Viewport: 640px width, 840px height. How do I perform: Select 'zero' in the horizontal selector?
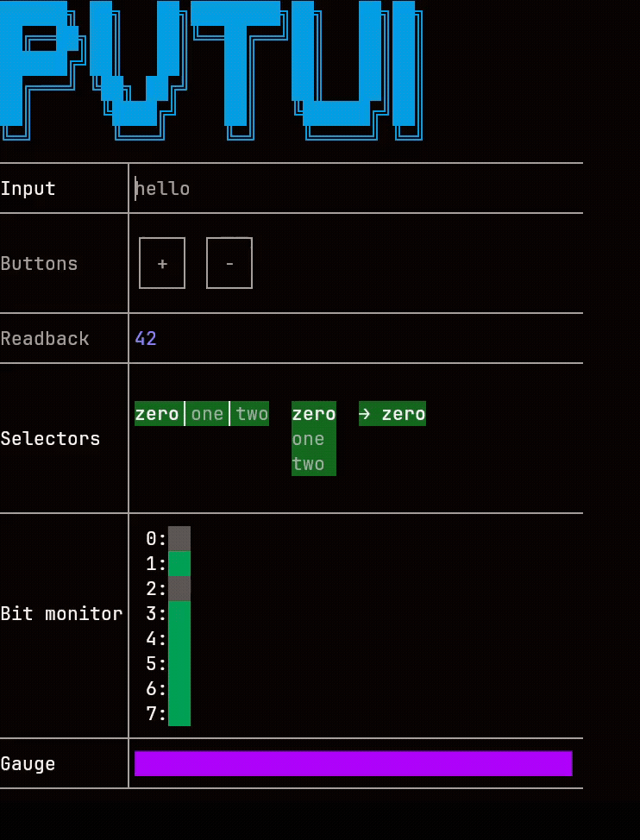click(157, 414)
